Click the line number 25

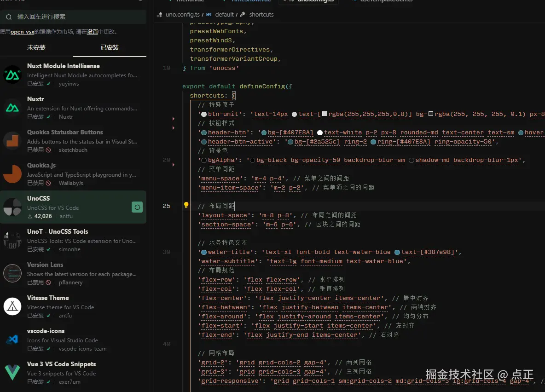point(167,206)
